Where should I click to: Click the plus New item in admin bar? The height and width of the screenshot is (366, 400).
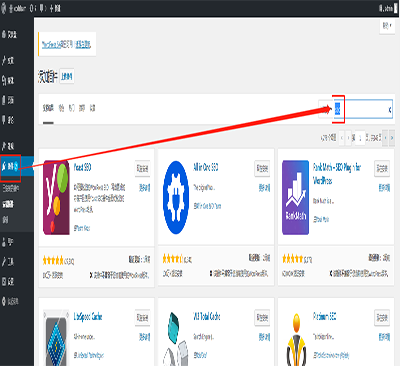[x=55, y=8]
